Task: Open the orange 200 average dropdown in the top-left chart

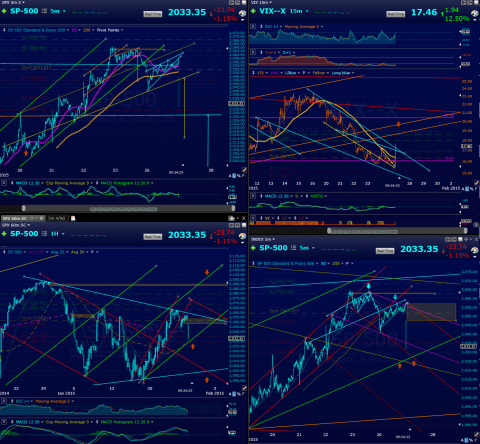Action: click(x=93, y=30)
